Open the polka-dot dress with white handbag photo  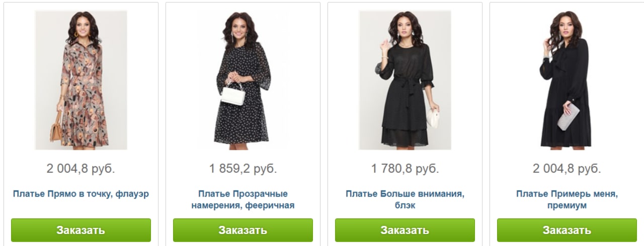pos(243,80)
